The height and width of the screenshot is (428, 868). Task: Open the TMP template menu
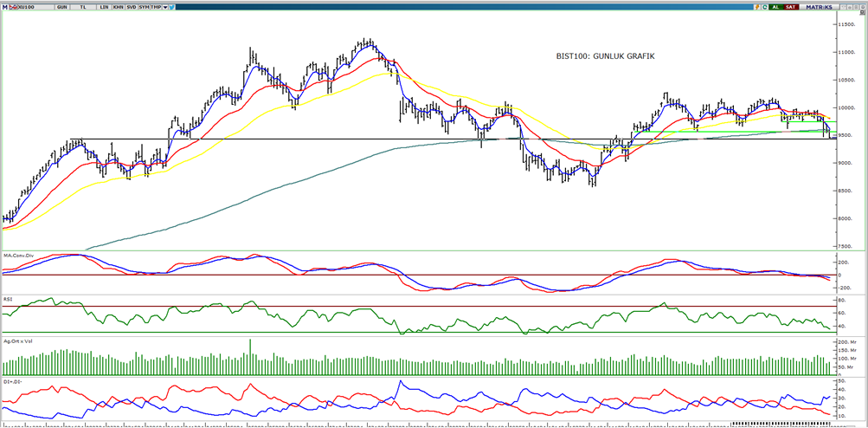point(156,7)
